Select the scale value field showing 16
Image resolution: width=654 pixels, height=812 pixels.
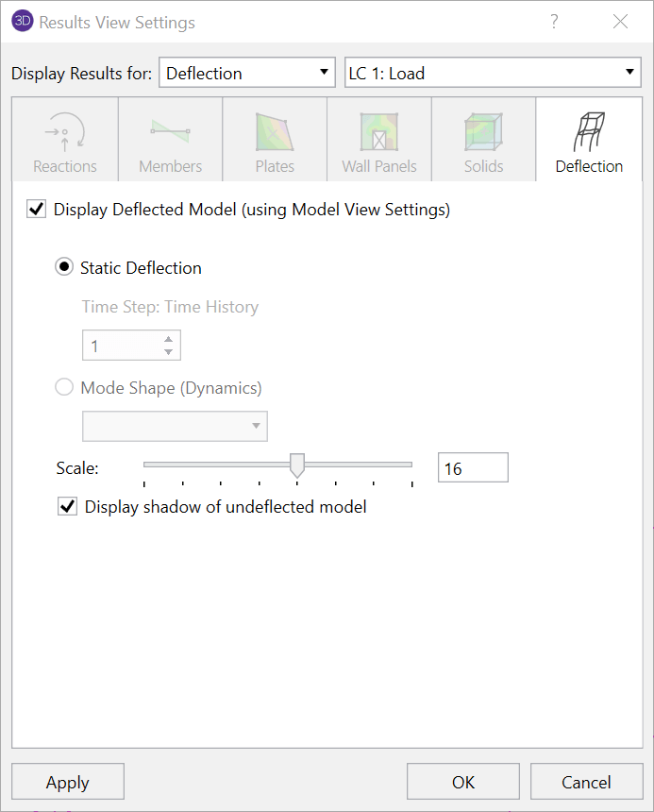coord(472,466)
